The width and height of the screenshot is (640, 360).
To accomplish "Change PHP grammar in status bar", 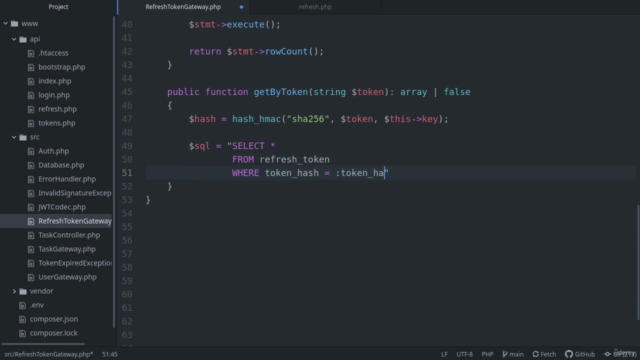I will [x=487, y=354].
